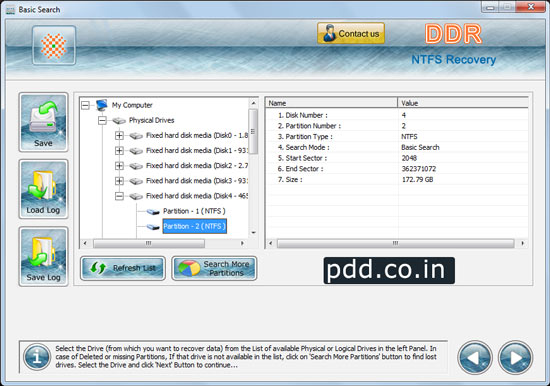The width and height of the screenshot is (550, 386).
Task: Click the Save drive icon button
Action: [x=43, y=122]
